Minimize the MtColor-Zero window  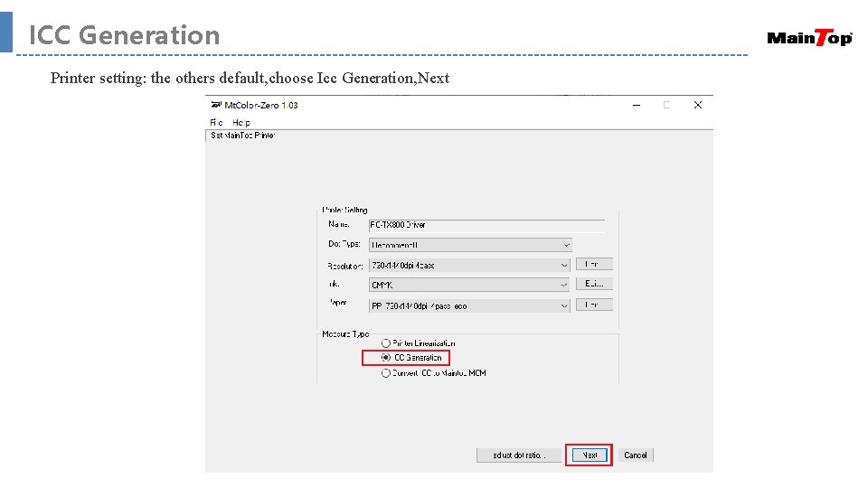pyautogui.click(x=637, y=105)
